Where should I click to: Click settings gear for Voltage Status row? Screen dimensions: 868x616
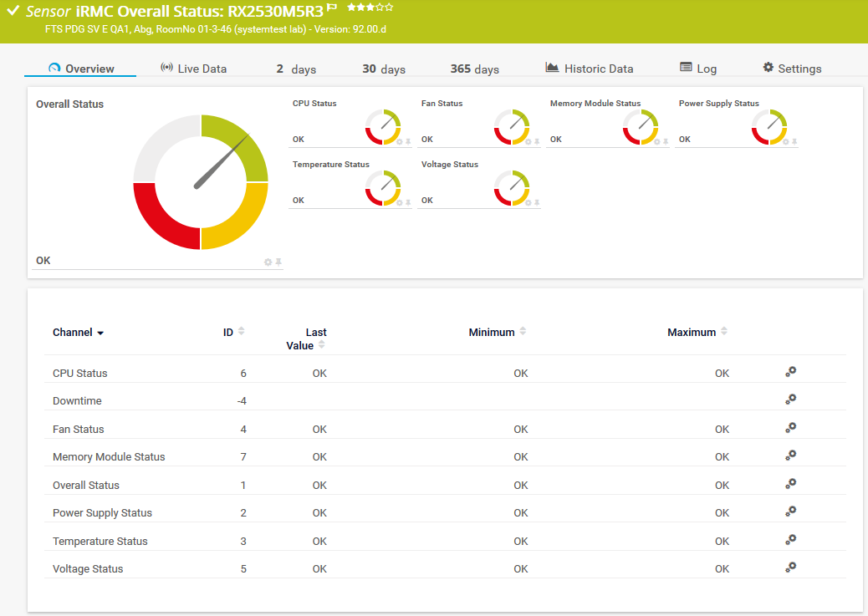(790, 568)
